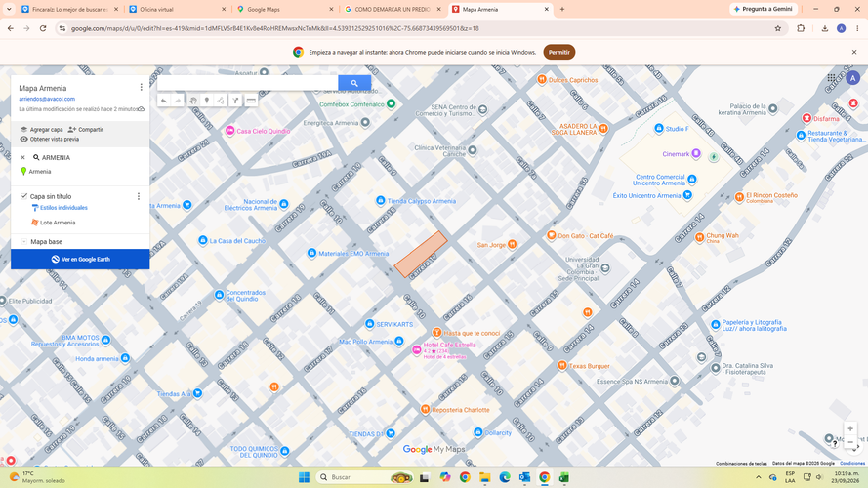This screenshot has width=868, height=488.
Task: Click the arriendos@avacol.com owner link
Action: 47,99
